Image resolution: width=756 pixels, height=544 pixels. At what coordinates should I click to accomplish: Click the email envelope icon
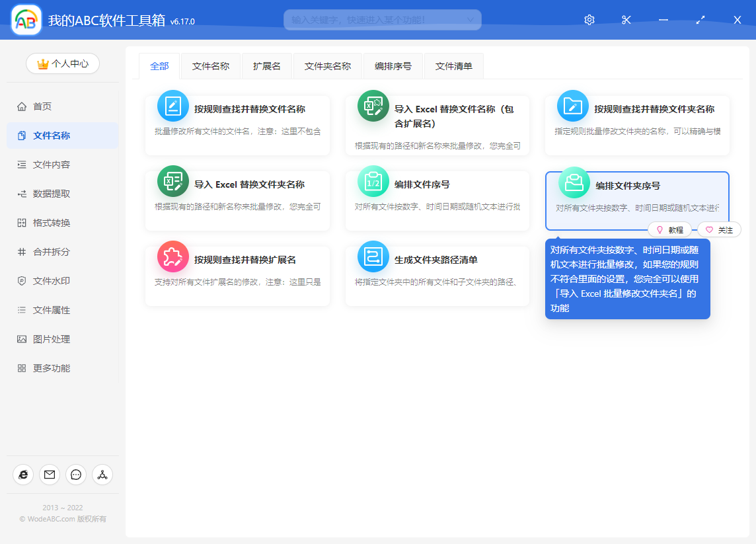(x=50, y=475)
